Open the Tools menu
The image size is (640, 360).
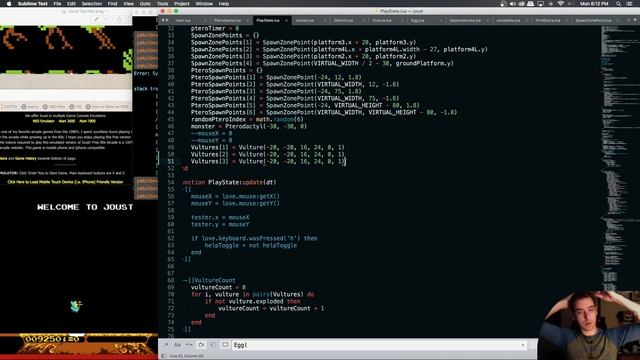point(162,4)
